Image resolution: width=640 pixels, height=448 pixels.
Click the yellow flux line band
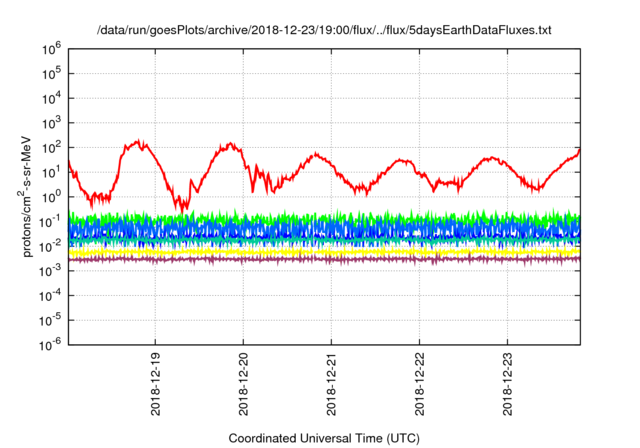click(324, 253)
